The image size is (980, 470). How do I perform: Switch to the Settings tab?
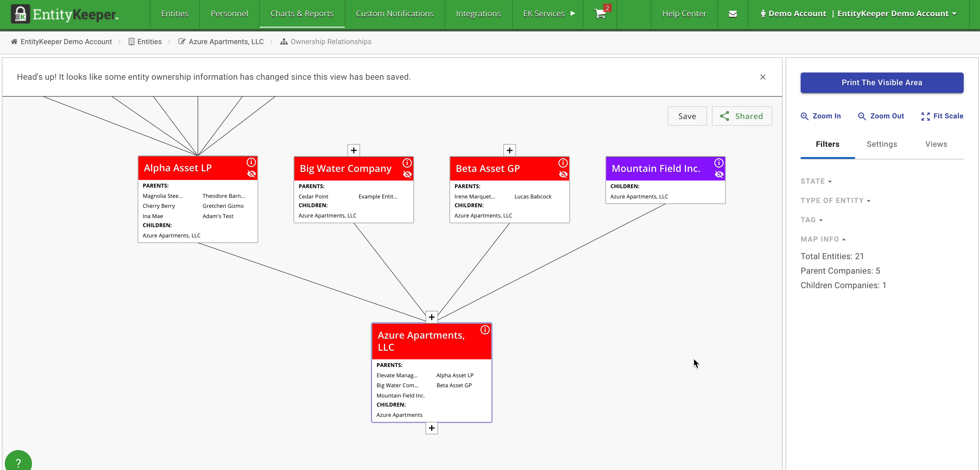pyautogui.click(x=882, y=144)
